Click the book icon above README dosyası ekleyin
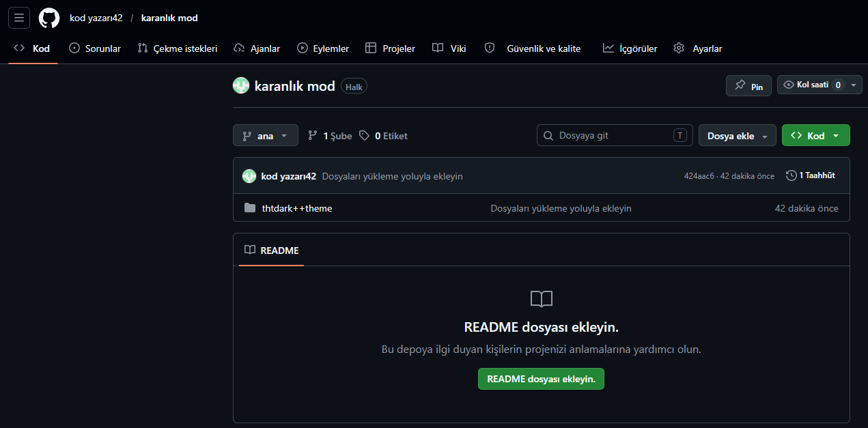This screenshot has height=428, width=868. click(542, 299)
